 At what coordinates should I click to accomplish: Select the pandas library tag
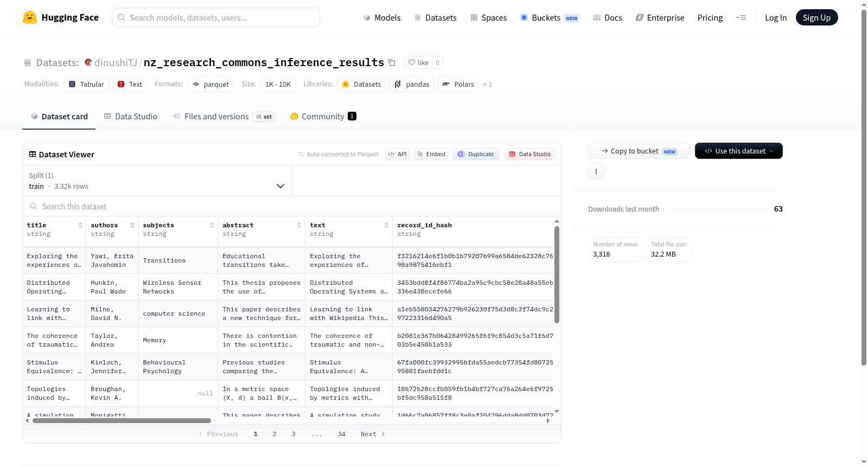[x=412, y=84]
